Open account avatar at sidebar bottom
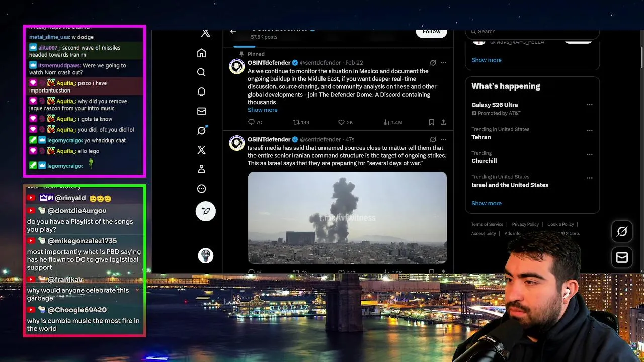 (x=205, y=255)
